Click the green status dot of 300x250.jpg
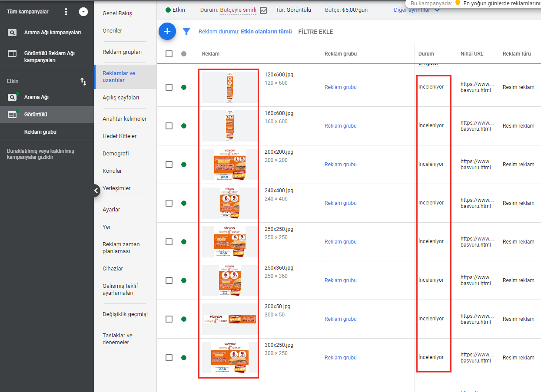This screenshot has height=392, width=541. click(x=184, y=358)
